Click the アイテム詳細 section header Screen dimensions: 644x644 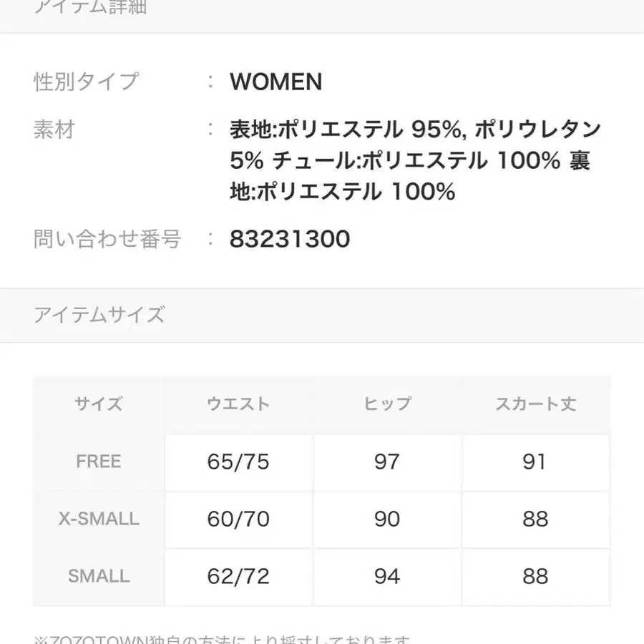point(90,8)
